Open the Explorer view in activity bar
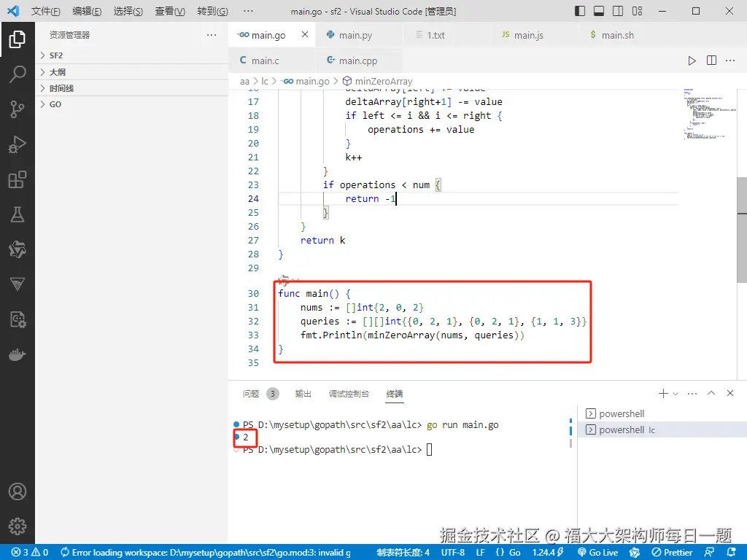Viewport: 747px width, 560px height. click(18, 39)
